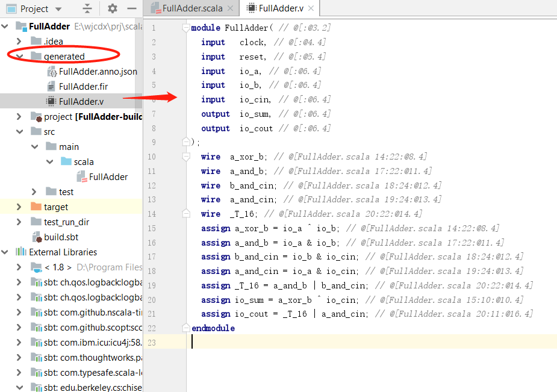Screen dimensions: 557x392
Task: Click line number 23 in the gutter
Action: (152, 343)
